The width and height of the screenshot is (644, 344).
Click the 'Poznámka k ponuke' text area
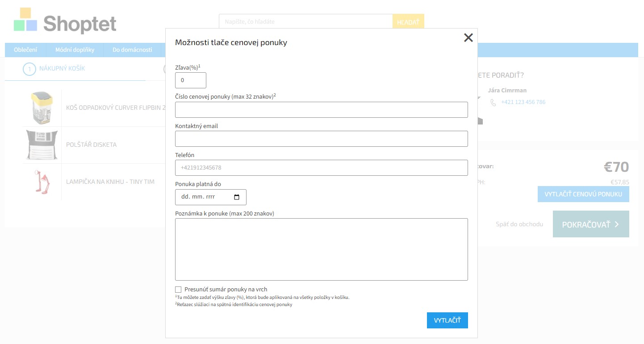(x=321, y=249)
